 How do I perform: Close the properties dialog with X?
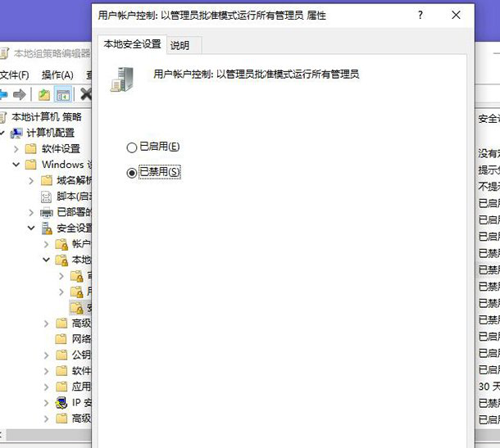coord(456,15)
